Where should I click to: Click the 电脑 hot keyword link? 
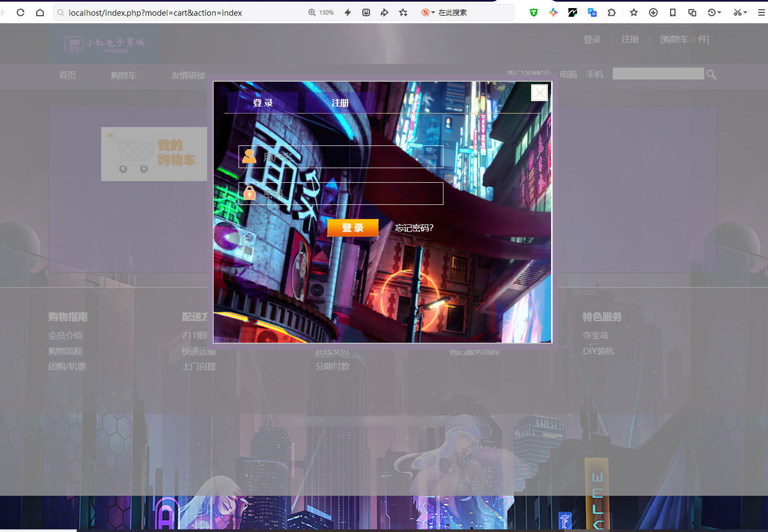(x=568, y=75)
